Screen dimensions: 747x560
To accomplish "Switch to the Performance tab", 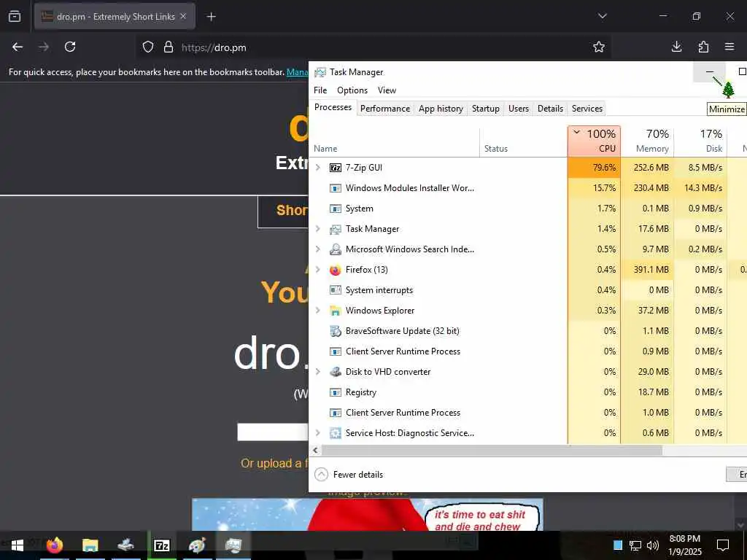I will pyautogui.click(x=385, y=109).
